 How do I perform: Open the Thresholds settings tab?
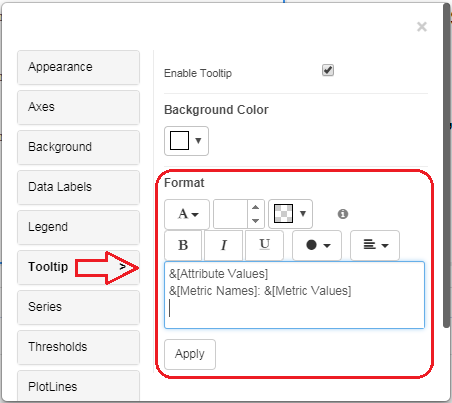78,347
